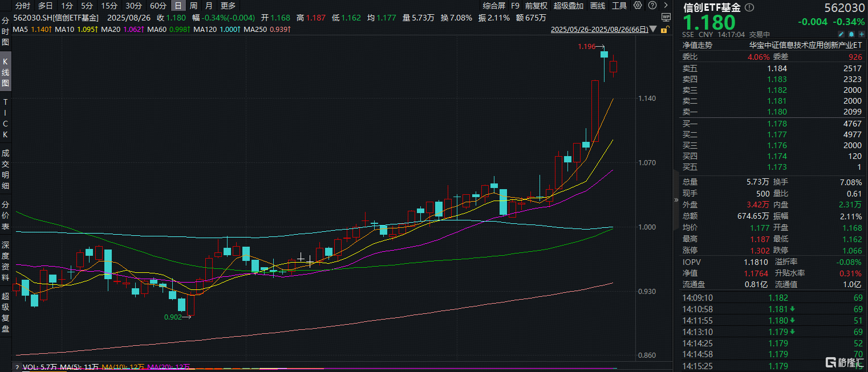
Task: Click the 委比 4.06% value
Action: click(x=757, y=57)
